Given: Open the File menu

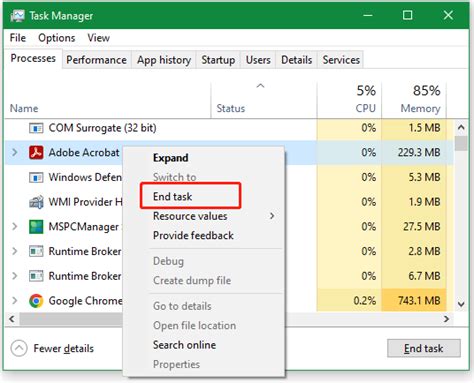Looking at the screenshot, I should point(18,38).
